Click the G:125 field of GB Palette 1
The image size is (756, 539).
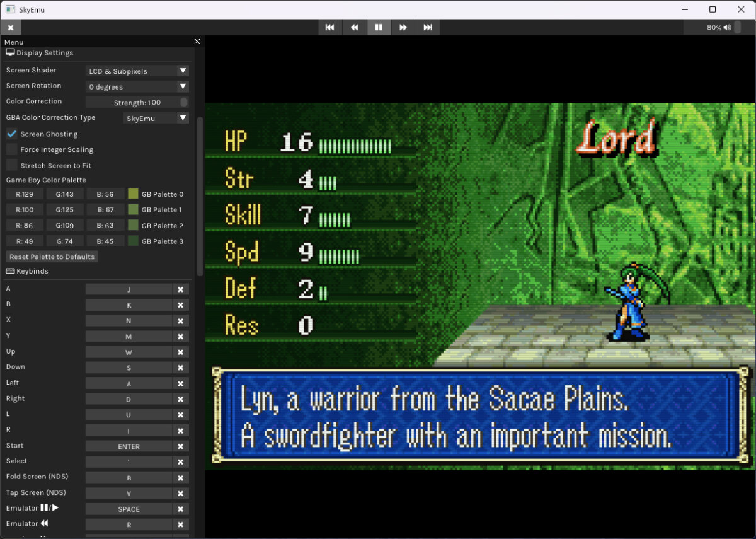(x=65, y=210)
